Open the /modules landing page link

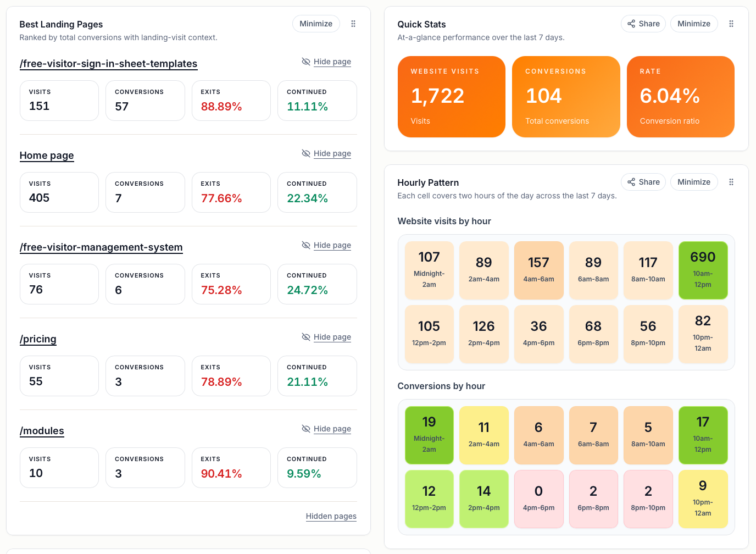(x=42, y=431)
